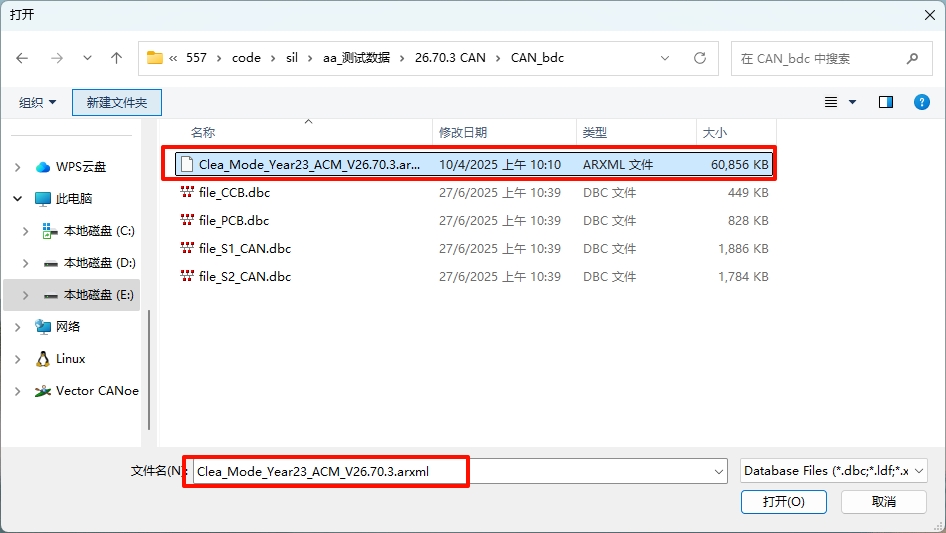
Task: Click the help question mark icon
Action: tap(921, 102)
